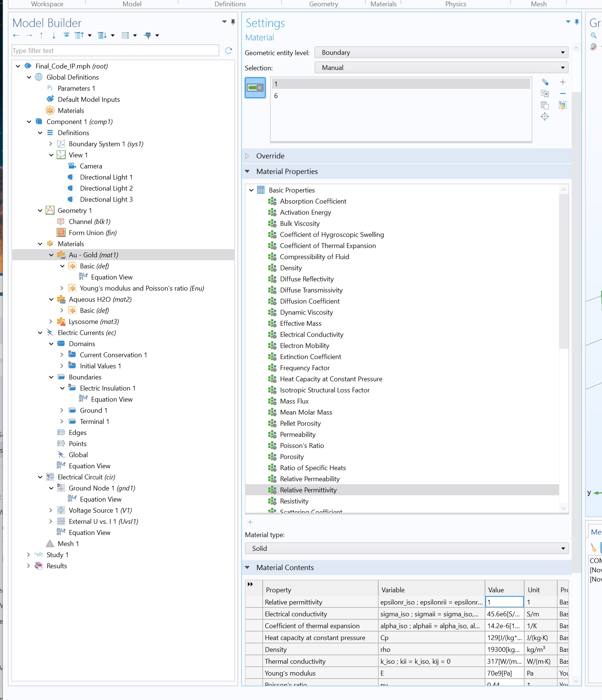Select the Terminal 1 boundary node
Viewport: 602px width, 700px height.
click(94, 422)
